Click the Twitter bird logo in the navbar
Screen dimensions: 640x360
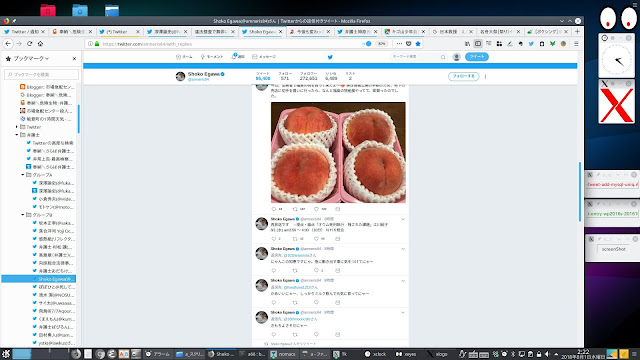tap(330, 57)
